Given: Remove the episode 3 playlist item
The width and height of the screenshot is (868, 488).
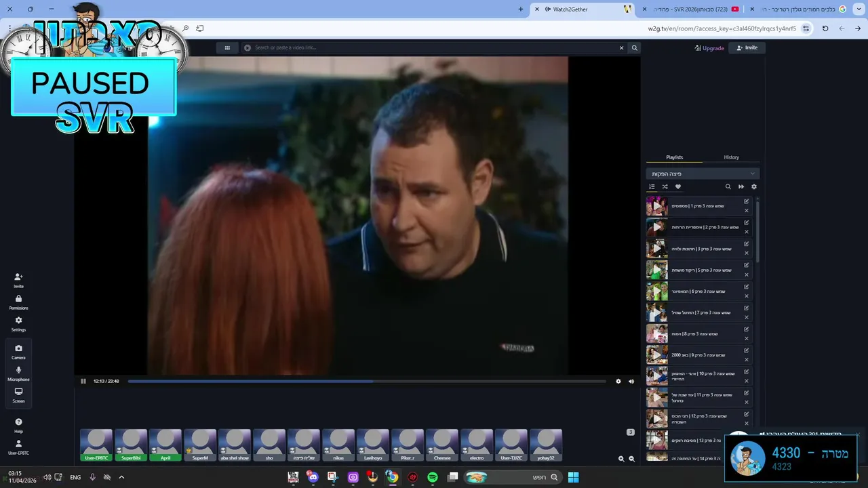Looking at the screenshot, I should (x=747, y=253).
